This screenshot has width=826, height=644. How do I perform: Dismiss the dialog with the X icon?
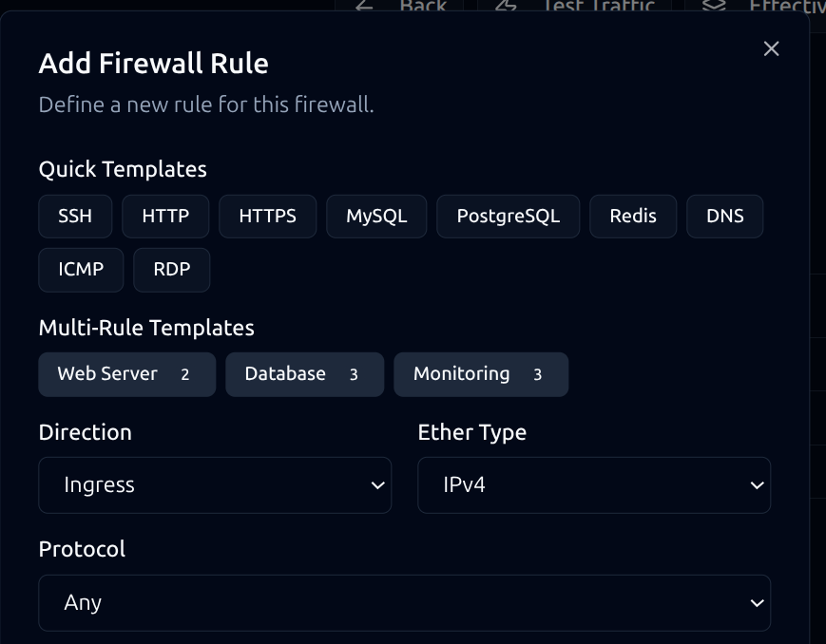pyautogui.click(x=771, y=48)
